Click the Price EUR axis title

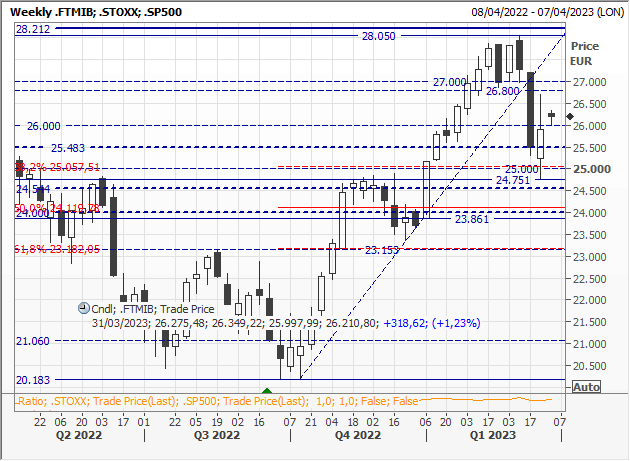pyautogui.click(x=582, y=53)
